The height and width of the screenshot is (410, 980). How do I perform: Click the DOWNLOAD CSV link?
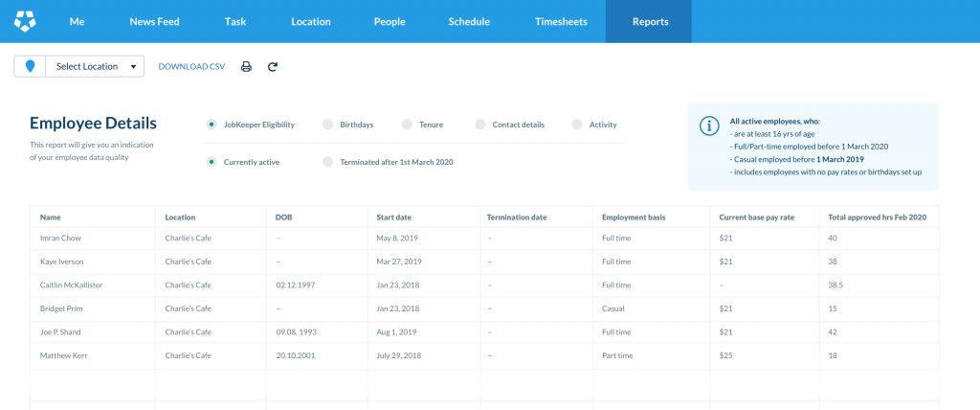point(191,66)
